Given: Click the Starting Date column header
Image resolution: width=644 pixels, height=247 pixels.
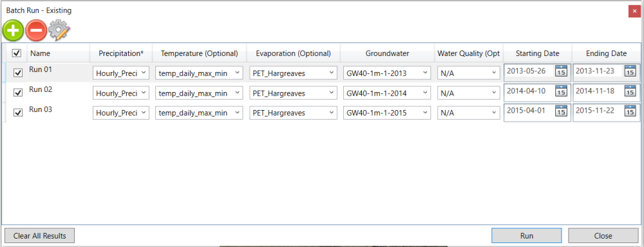Looking at the screenshot, I should tap(537, 53).
